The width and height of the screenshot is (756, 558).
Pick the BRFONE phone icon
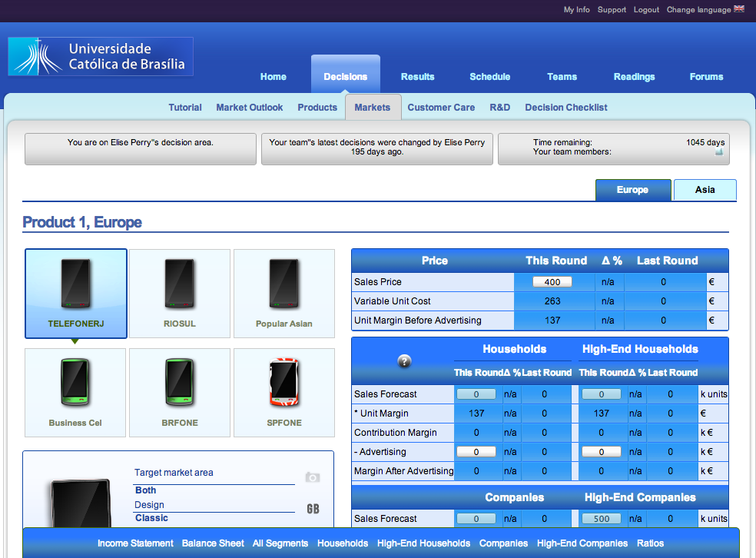point(180,384)
